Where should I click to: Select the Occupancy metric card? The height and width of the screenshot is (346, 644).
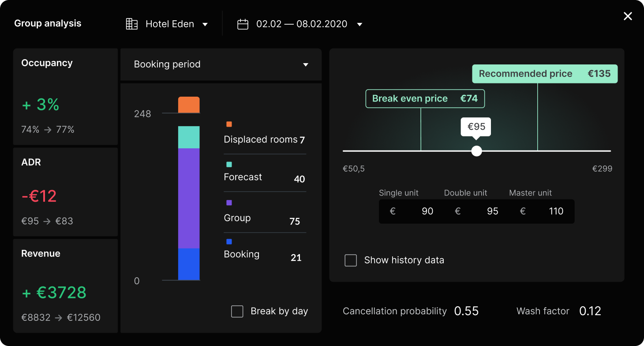(x=65, y=97)
